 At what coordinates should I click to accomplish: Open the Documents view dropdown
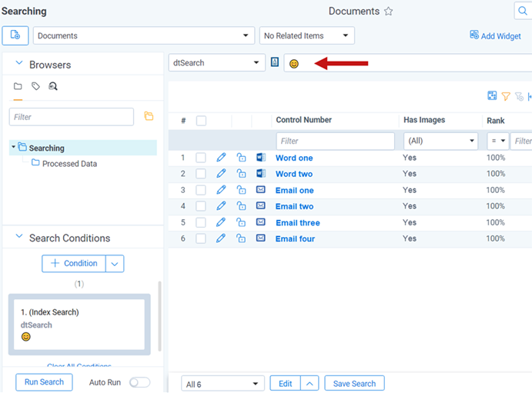(x=144, y=35)
